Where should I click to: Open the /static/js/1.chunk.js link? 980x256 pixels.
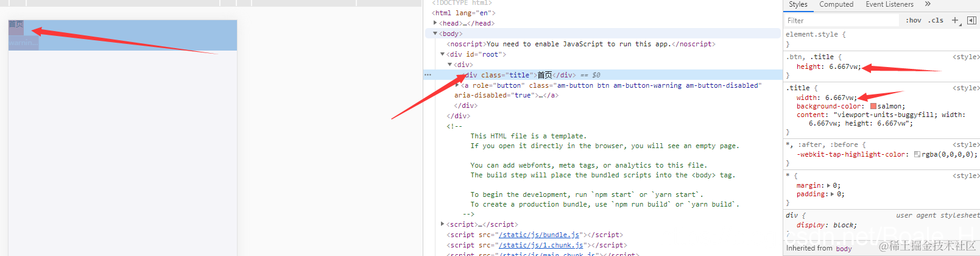pyautogui.click(x=540, y=245)
